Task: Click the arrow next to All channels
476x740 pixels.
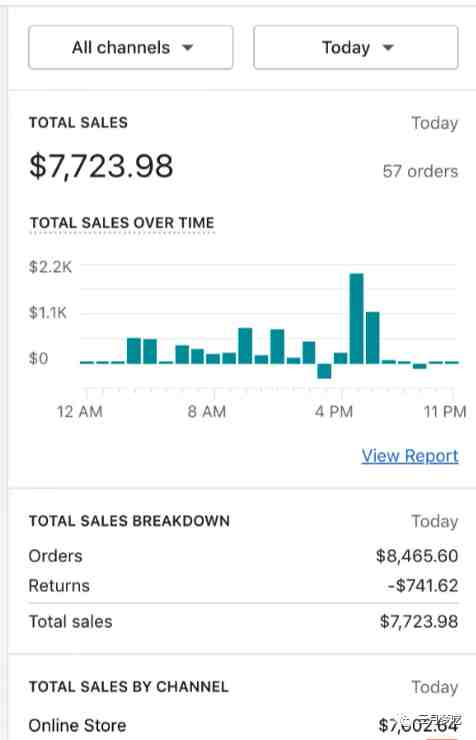Action: coord(188,47)
